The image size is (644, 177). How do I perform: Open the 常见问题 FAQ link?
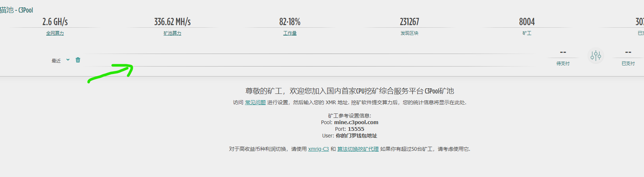(255, 103)
